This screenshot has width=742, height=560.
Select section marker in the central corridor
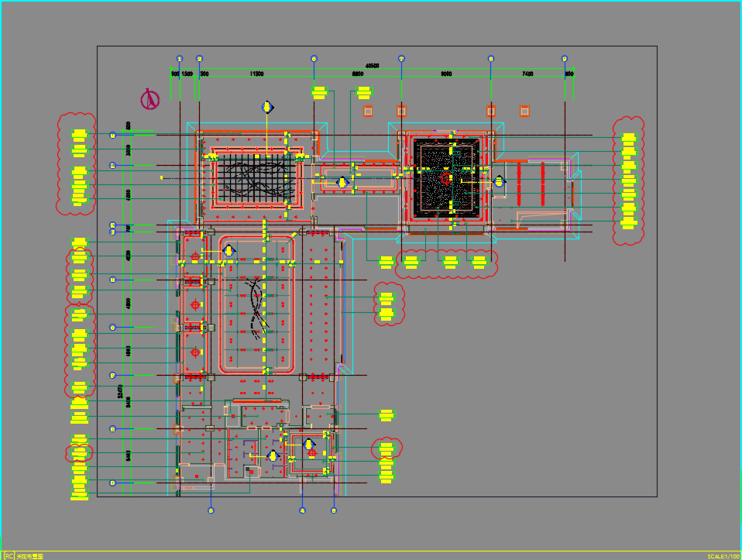coord(342,182)
